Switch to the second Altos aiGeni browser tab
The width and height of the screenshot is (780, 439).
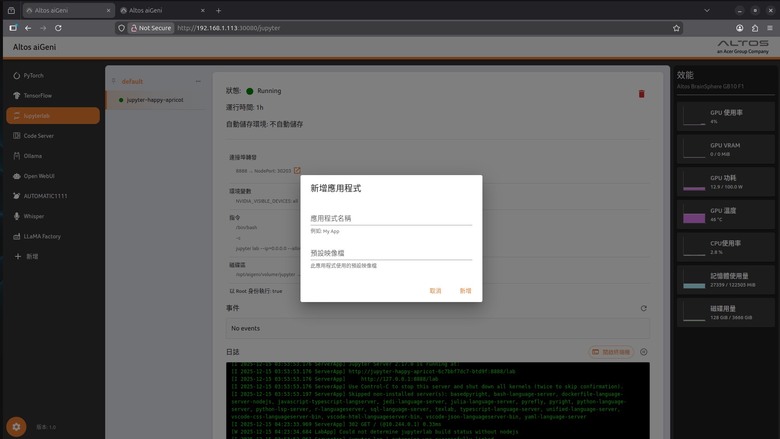162,10
